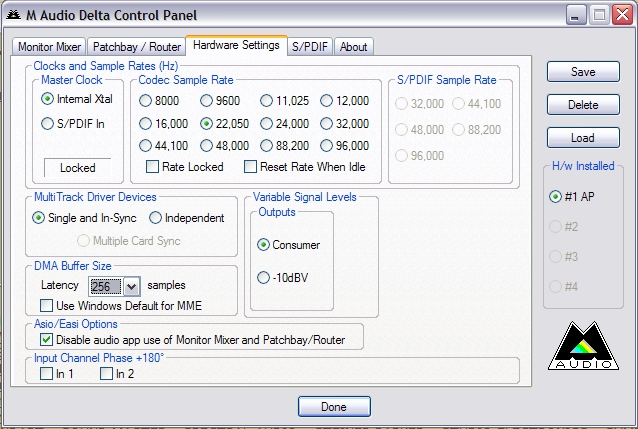Screen dimensions: 638x429
Task: Click the Save button
Action: pos(583,72)
